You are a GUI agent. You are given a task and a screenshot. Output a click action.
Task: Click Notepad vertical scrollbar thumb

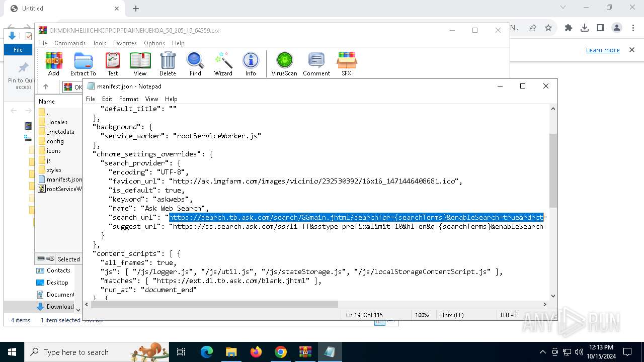pyautogui.click(x=553, y=170)
